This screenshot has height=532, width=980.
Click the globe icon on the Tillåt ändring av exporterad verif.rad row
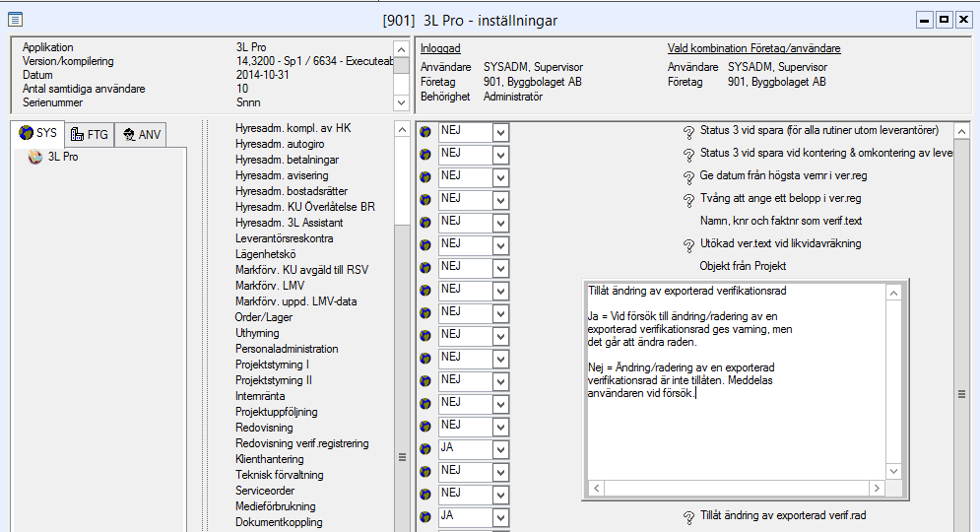coord(425,517)
